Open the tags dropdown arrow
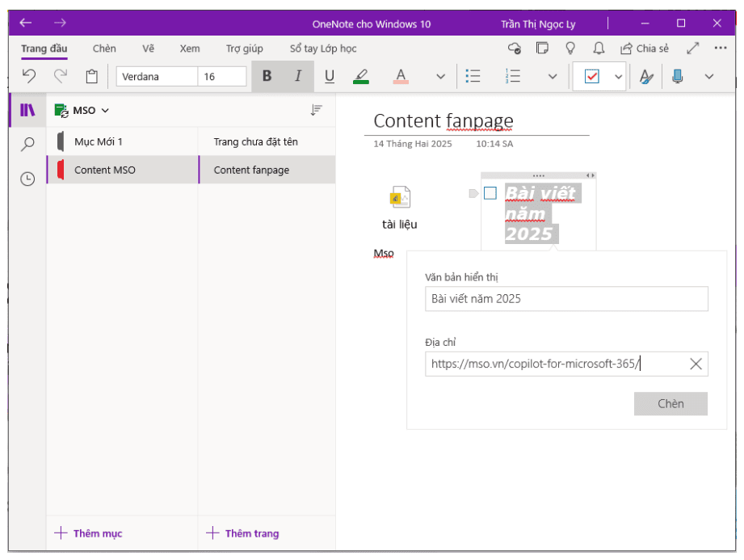This screenshot has height=560, width=744. pos(618,77)
